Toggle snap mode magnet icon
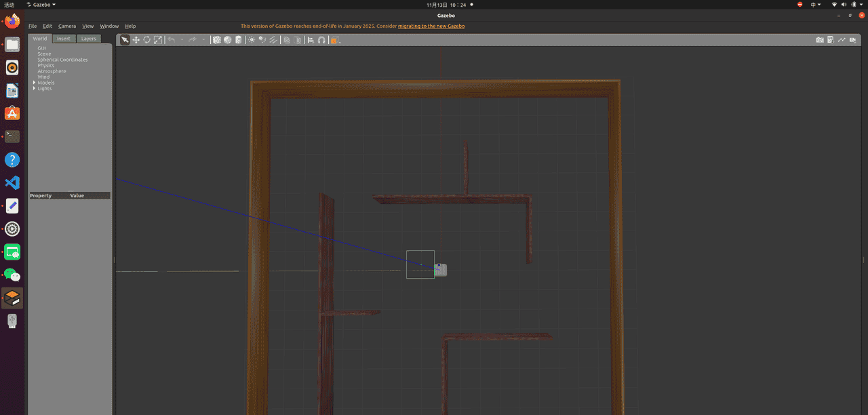The width and height of the screenshot is (868, 415). pos(321,40)
